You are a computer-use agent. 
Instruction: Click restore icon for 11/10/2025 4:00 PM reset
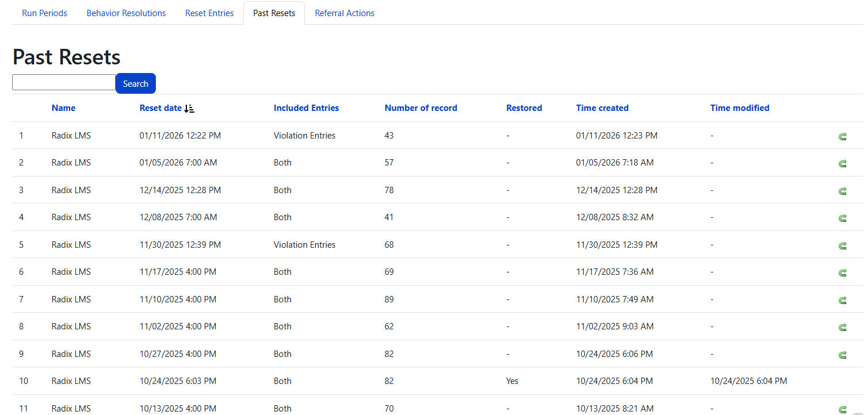coord(843,300)
